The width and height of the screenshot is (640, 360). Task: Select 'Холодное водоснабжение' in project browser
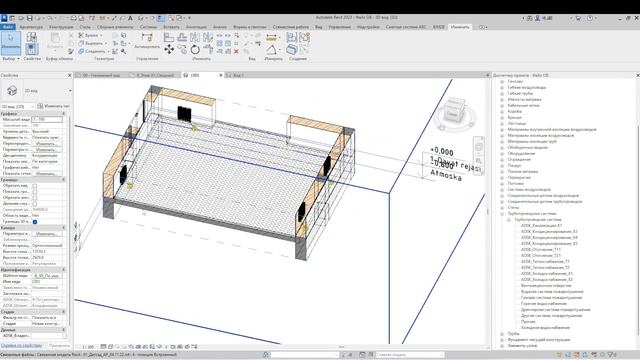pos(545,328)
